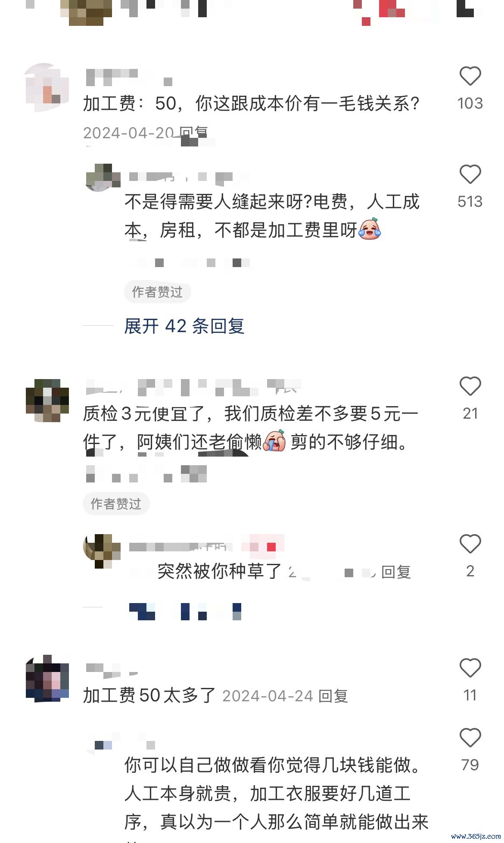
Task: Like the comment with 103 likes
Action: (x=470, y=76)
